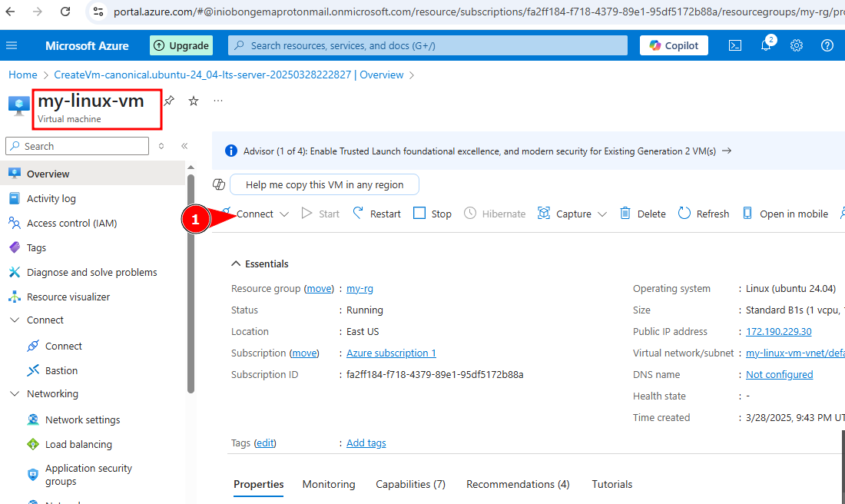Open CreateVm deployment Overview breadcrumb
Screen dimensions: 845x504
(228, 75)
